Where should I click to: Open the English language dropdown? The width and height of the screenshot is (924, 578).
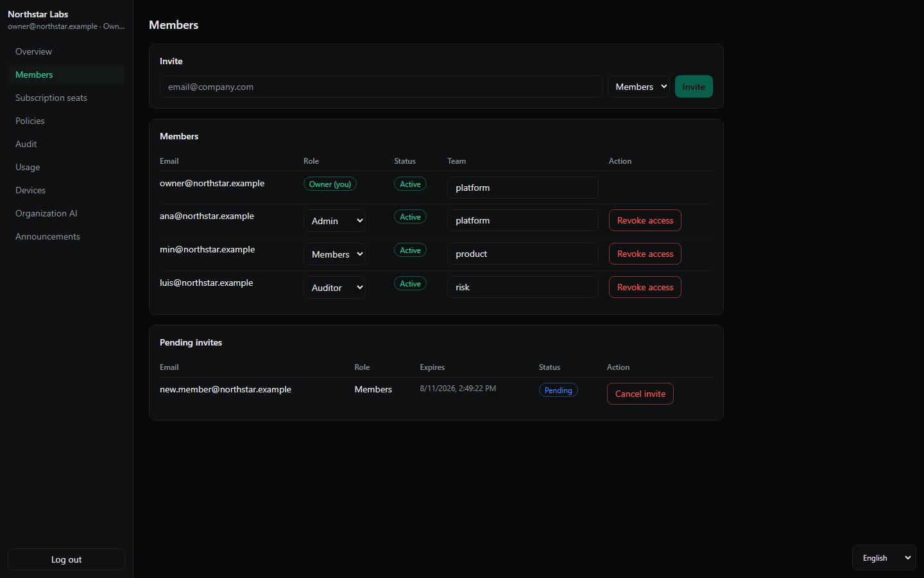pos(884,557)
